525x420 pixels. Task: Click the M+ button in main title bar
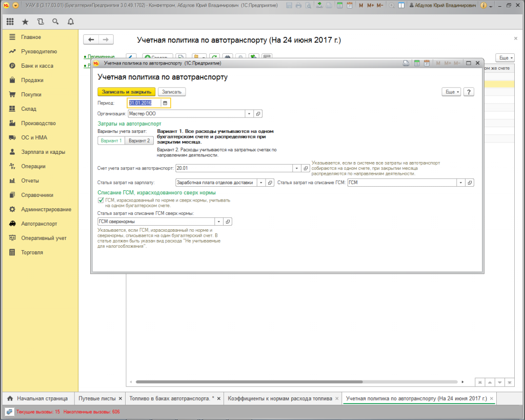370,5
